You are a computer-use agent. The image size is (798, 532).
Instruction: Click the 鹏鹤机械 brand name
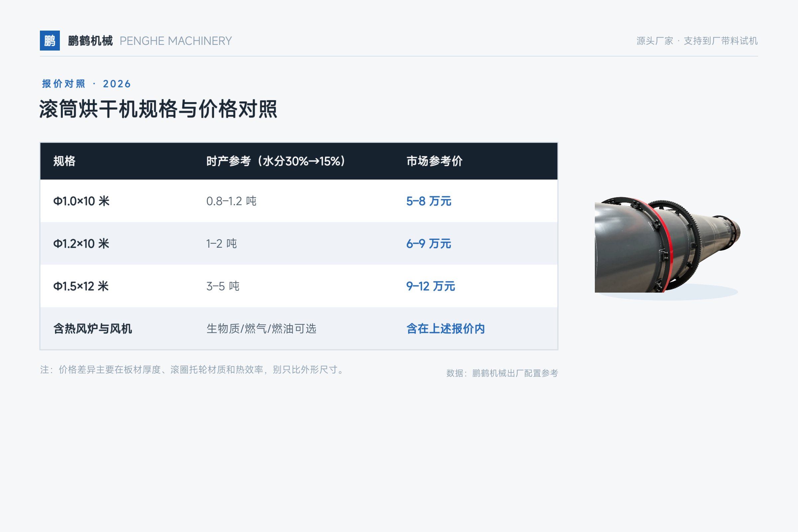(x=90, y=41)
